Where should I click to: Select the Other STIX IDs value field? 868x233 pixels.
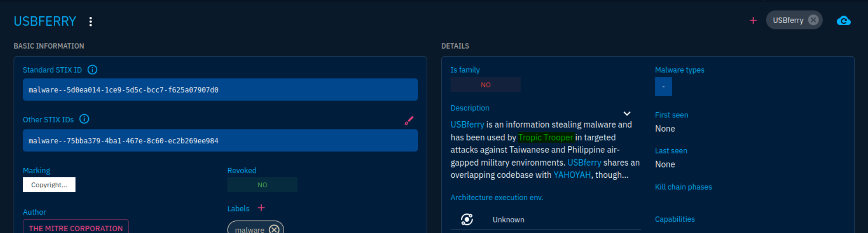[220, 140]
